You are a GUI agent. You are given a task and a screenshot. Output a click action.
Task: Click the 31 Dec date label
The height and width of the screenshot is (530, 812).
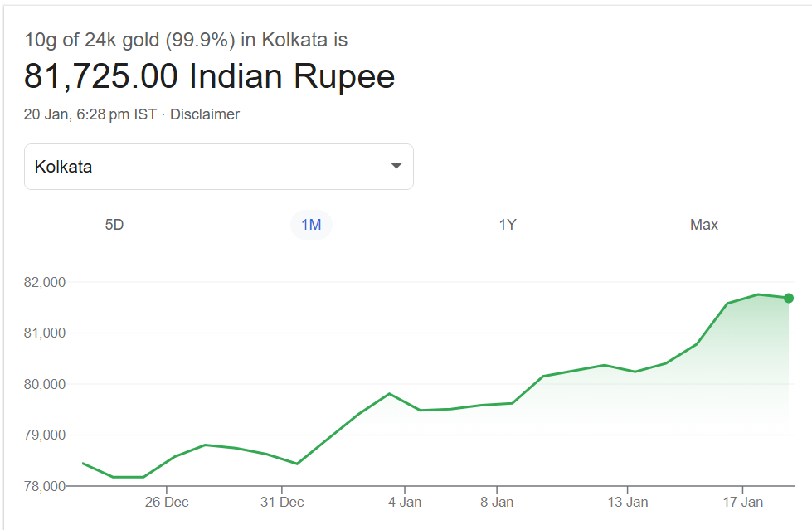282,502
